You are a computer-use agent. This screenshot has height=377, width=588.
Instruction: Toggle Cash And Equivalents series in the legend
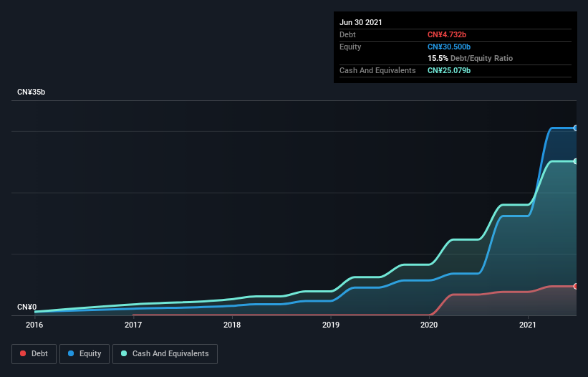pos(165,354)
